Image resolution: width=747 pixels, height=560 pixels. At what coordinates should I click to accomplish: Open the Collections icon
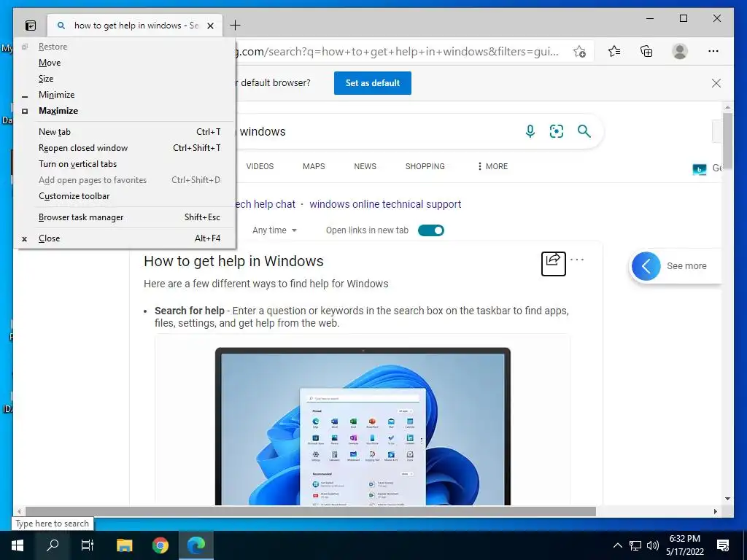646,51
